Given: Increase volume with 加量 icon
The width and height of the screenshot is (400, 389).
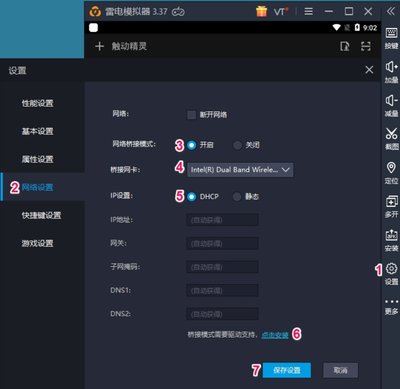Looking at the screenshot, I should [x=391, y=72].
